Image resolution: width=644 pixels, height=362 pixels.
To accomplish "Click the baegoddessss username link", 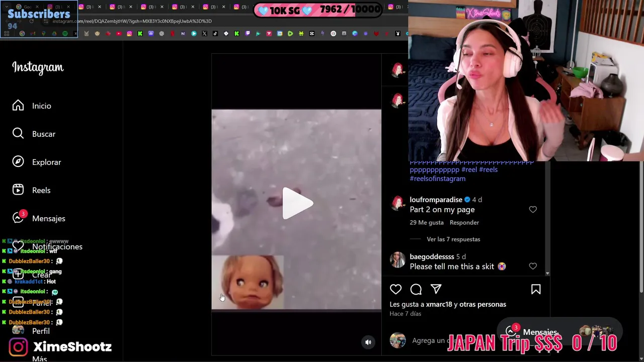I will 432,256.
